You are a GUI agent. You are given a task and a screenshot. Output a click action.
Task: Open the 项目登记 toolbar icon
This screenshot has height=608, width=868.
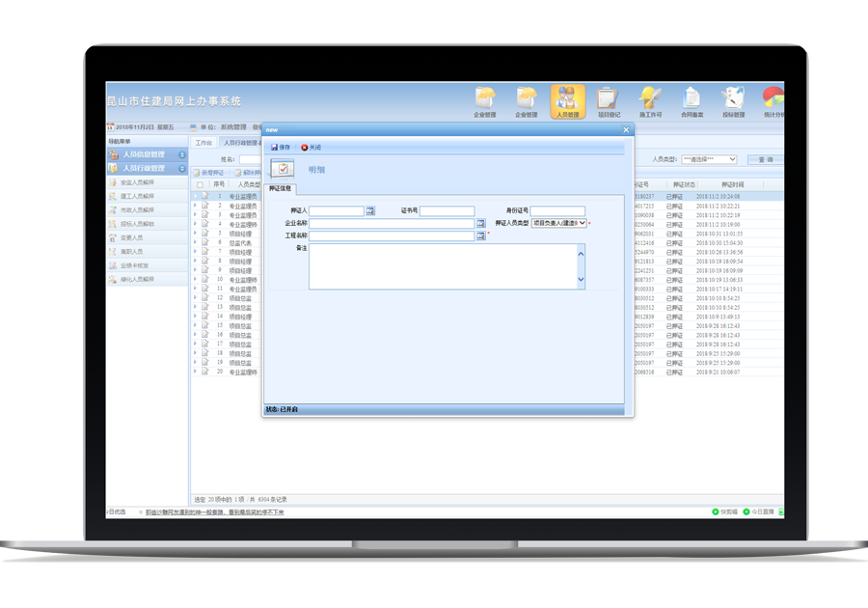[x=607, y=99]
